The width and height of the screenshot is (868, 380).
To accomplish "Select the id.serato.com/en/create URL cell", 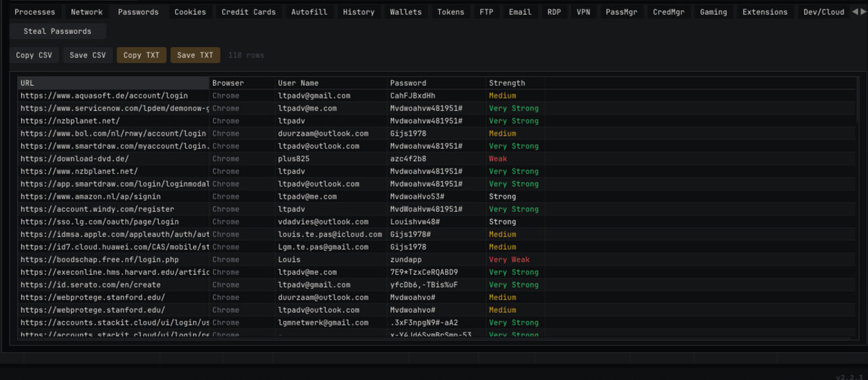I will (x=113, y=285).
